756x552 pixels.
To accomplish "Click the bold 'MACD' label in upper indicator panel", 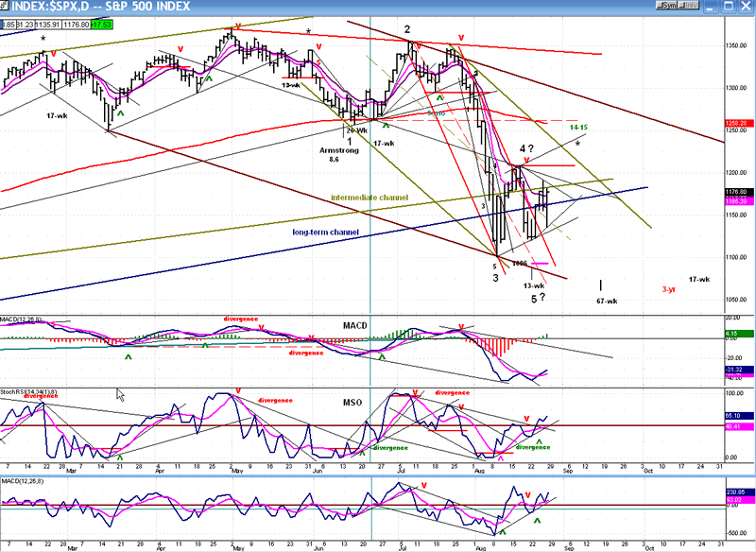I will [x=355, y=325].
